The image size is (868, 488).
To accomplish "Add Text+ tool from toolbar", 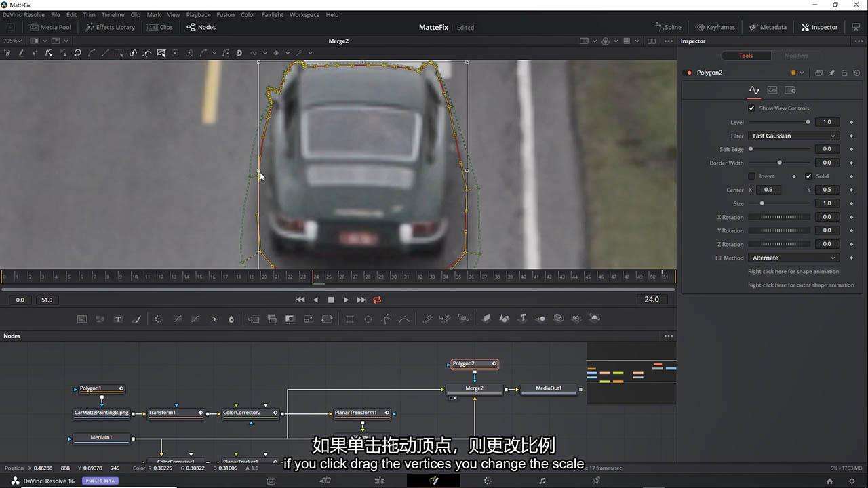I will pos(118,319).
